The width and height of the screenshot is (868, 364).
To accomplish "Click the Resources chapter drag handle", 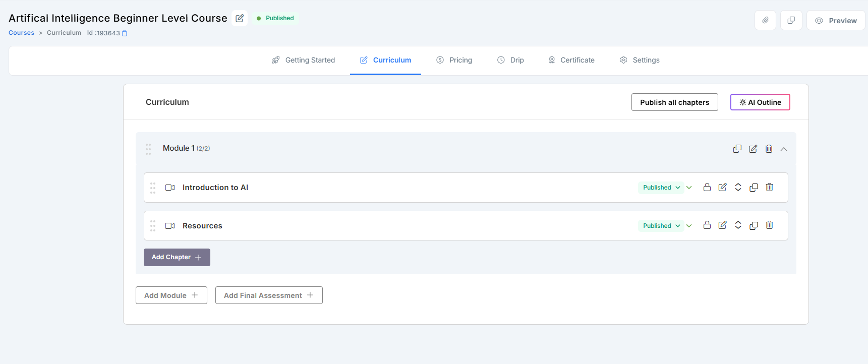I will [153, 226].
